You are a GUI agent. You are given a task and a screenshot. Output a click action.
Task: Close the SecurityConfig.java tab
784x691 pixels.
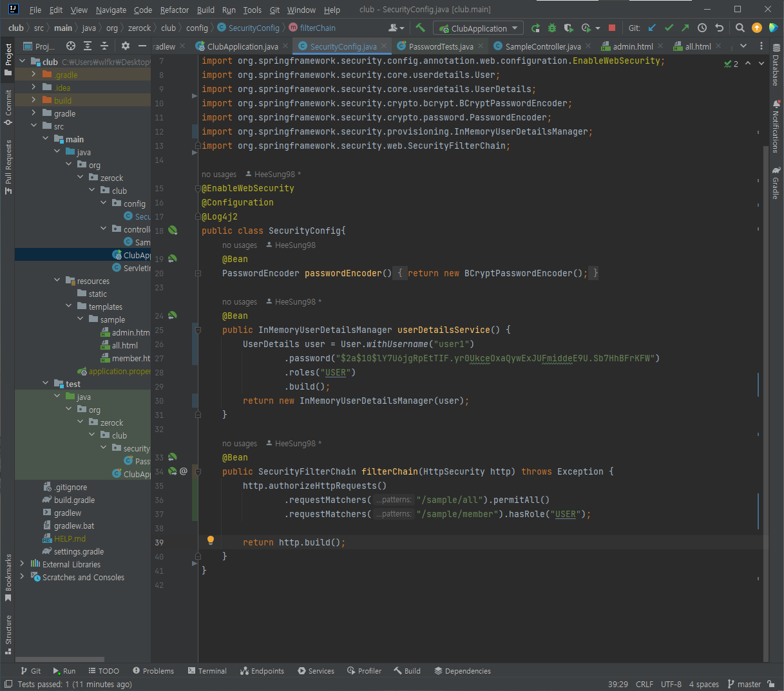(385, 46)
